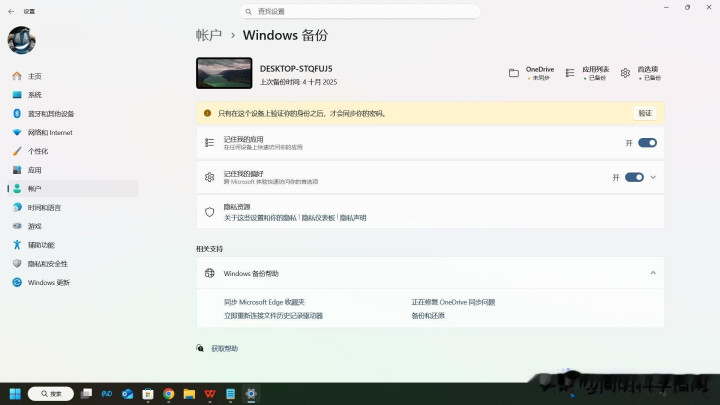
Task: Select 时间和语言 from the sidebar
Action: coord(44,207)
